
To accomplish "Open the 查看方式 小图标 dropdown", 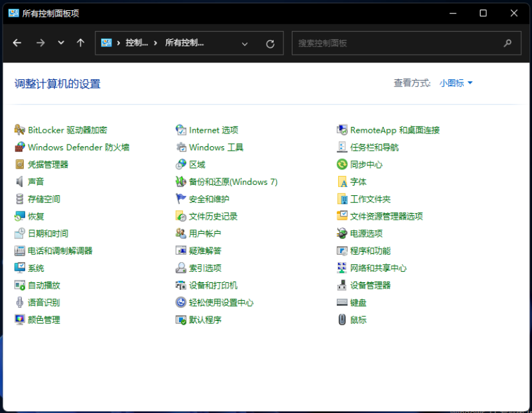I will click(x=456, y=83).
